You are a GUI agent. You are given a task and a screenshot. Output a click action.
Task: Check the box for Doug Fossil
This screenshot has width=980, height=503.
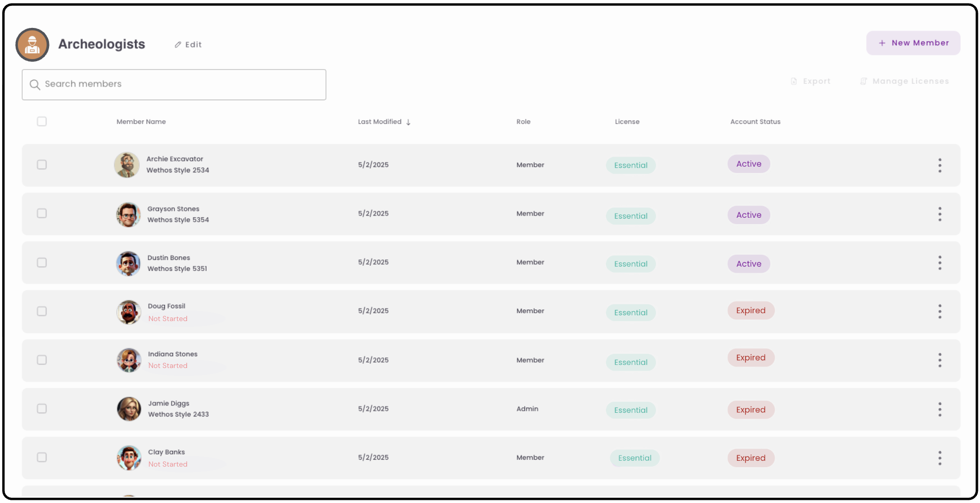coord(42,311)
